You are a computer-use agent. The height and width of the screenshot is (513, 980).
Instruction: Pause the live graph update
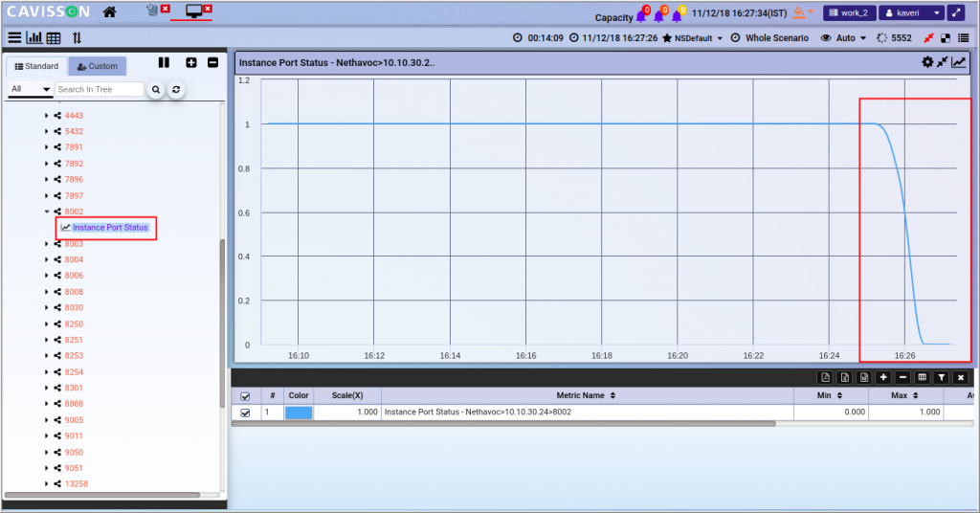pyautogui.click(x=164, y=62)
